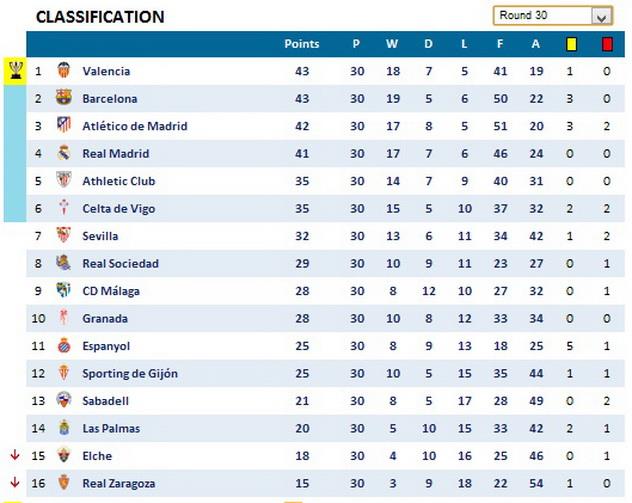The image size is (632, 503).
Task: Click the yellow card column header
Action: click(571, 44)
